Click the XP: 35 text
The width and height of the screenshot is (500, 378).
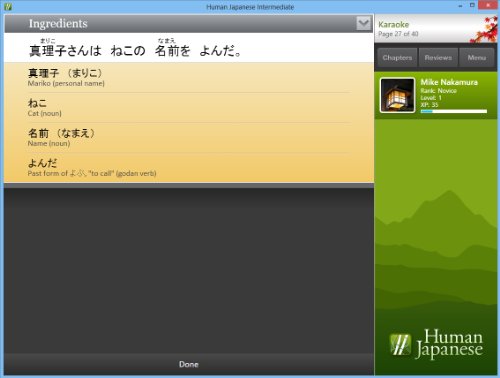point(429,105)
